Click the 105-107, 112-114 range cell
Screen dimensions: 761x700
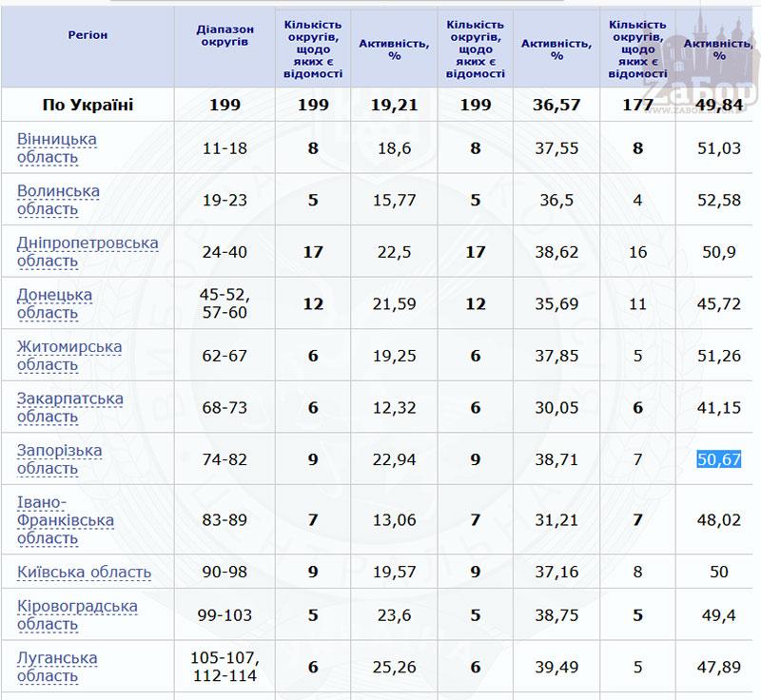[x=224, y=668]
